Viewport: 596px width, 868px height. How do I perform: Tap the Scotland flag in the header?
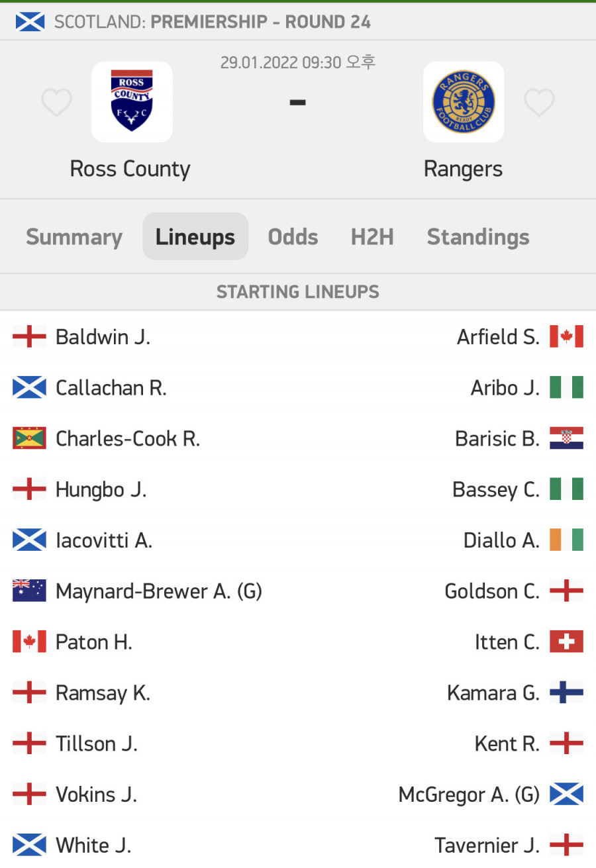tap(30, 22)
